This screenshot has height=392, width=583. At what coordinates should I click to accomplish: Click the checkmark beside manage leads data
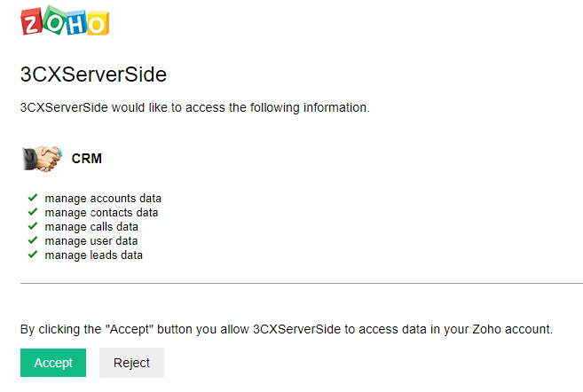pyautogui.click(x=33, y=254)
